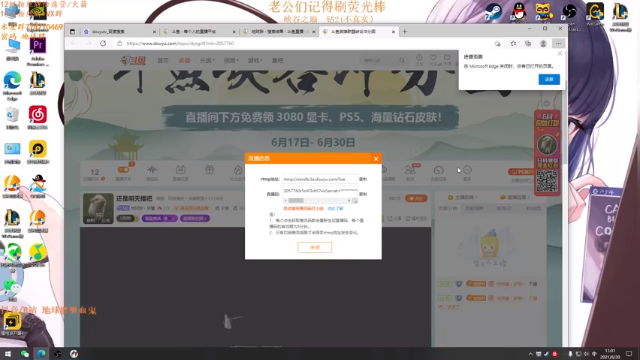The height and width of the screenshot is (360, 640).
Task: Expand 分类 dropdown in Douyu navigation
Action: (x=207, y=60)
